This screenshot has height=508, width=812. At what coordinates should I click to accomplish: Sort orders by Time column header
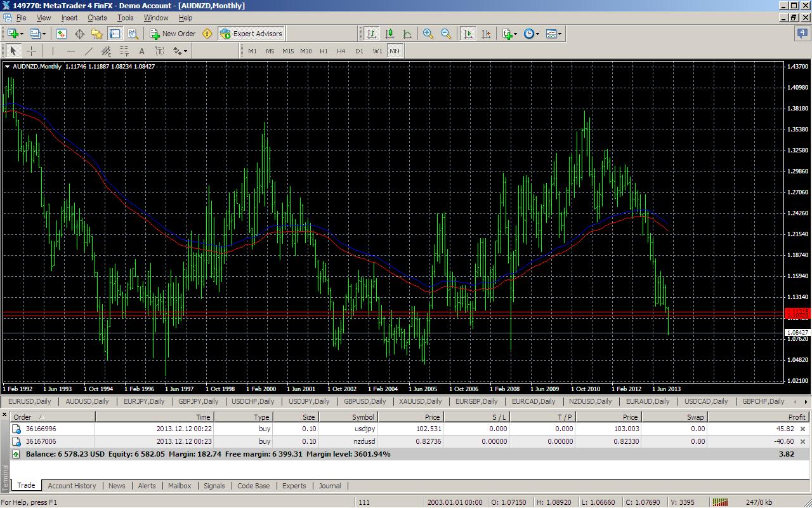155,417
